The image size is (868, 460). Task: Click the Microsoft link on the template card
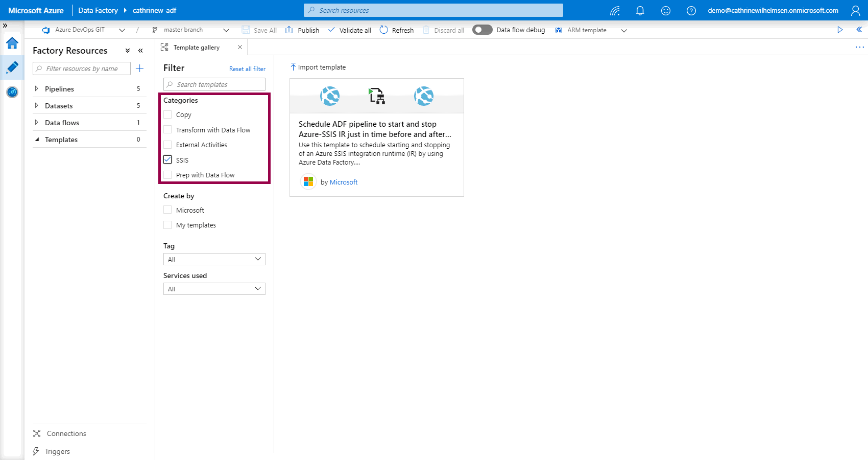pos(344,182)
